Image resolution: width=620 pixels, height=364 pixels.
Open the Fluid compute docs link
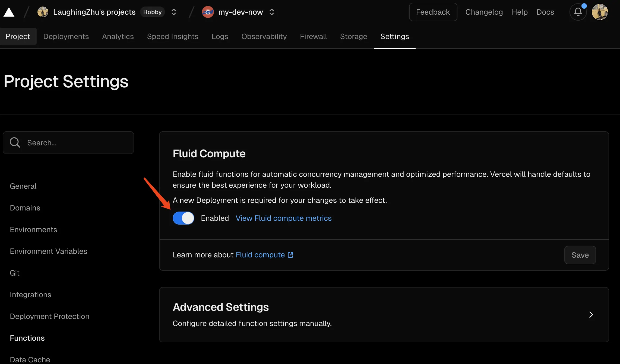[265, 255]
